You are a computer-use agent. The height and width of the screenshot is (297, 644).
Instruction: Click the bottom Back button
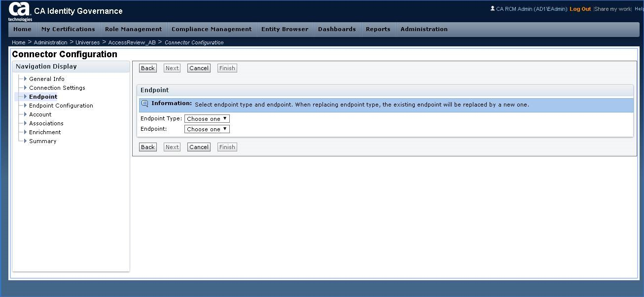tap(148, 147)
